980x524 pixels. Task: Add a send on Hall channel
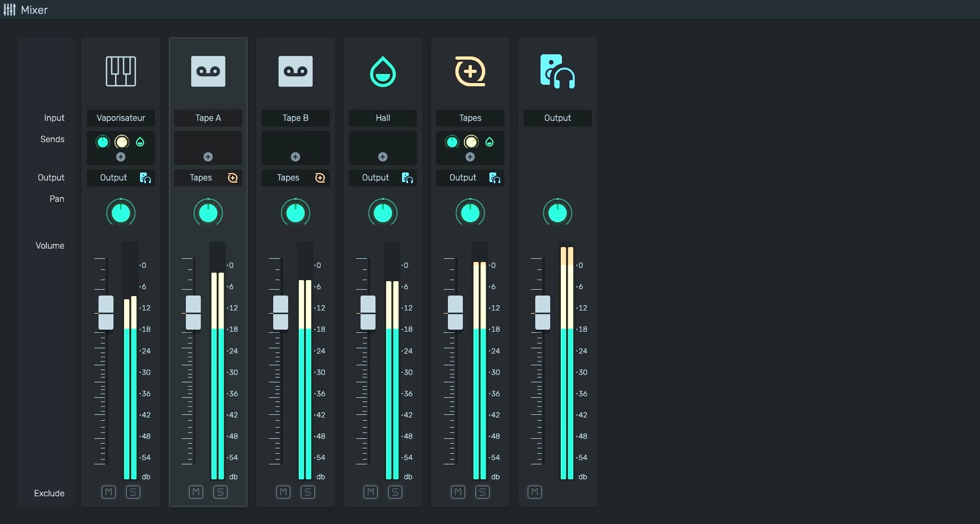(x=383, y=157)
